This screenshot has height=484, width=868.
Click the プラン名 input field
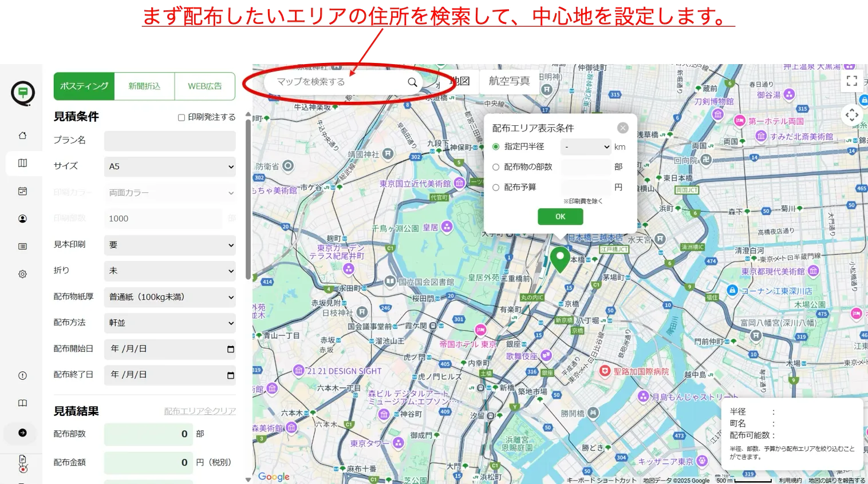click(170, 140)
